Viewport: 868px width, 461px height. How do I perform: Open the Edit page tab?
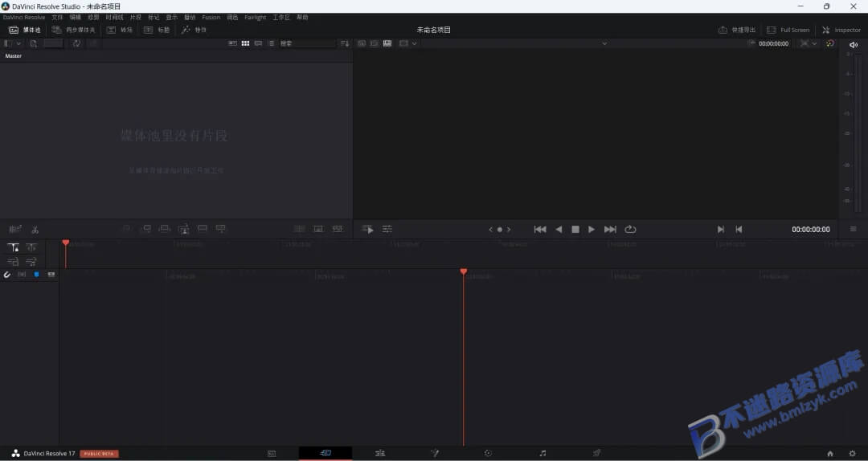pyautogui.click(x=379, y=453)
